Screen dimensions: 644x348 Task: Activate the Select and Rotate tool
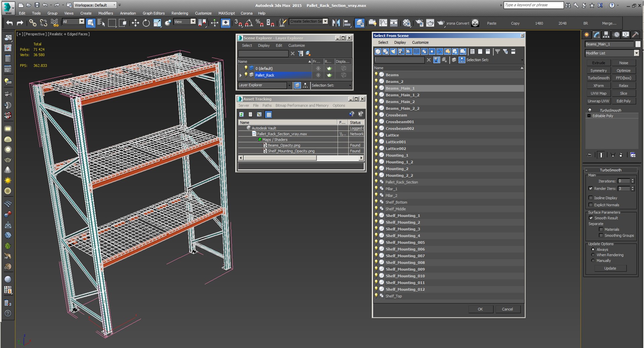pyautogui.click(x=146, y=23)
